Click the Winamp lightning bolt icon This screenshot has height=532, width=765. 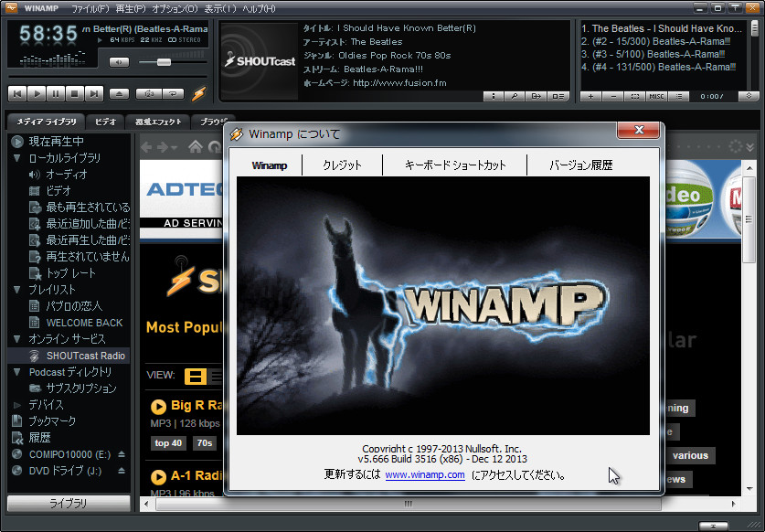(x=199, y=95)
